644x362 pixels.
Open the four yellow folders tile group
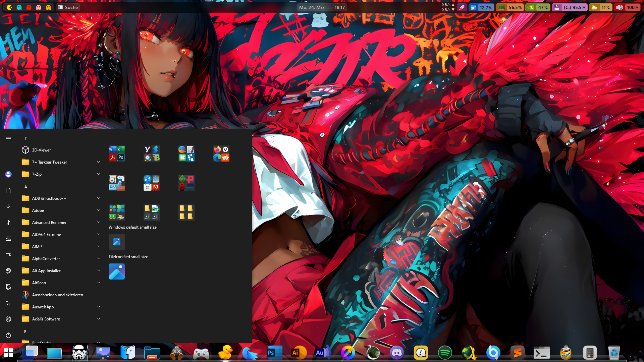click(186, 213)
